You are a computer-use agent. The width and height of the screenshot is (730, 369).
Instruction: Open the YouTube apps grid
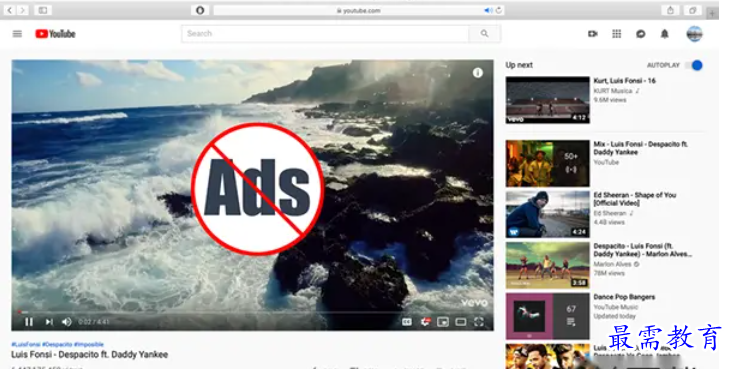click(616, 34)
